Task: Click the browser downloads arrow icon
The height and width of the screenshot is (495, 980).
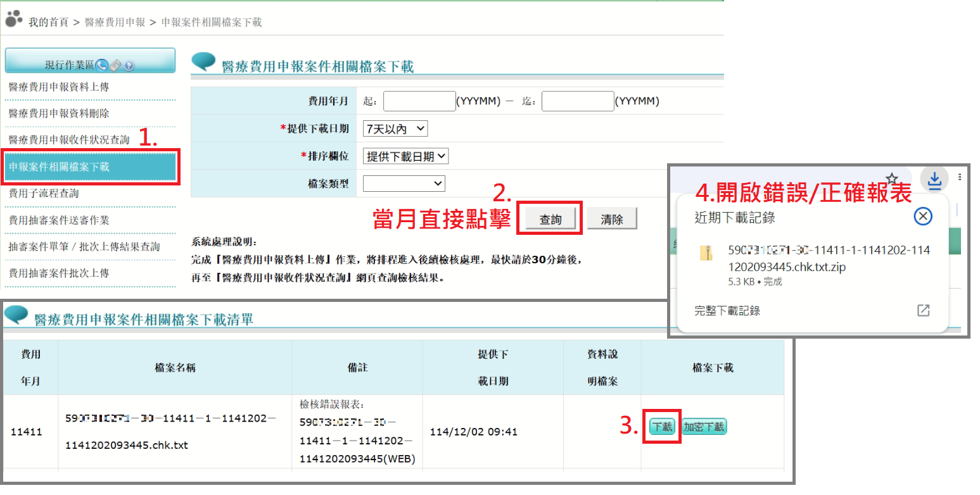Action: tap(934, 179)
